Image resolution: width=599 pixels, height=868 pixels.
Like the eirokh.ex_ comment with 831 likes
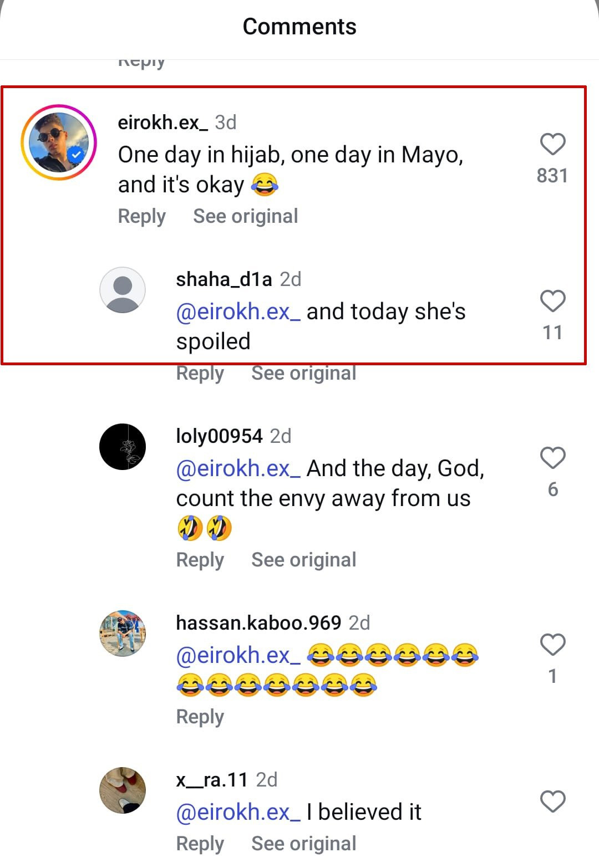point(552,145)
